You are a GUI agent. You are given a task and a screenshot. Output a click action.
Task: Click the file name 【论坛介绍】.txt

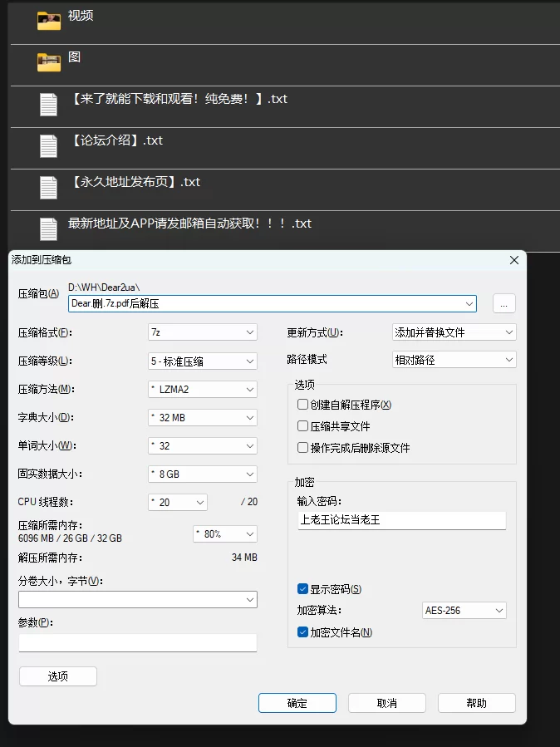click(116, 140)
